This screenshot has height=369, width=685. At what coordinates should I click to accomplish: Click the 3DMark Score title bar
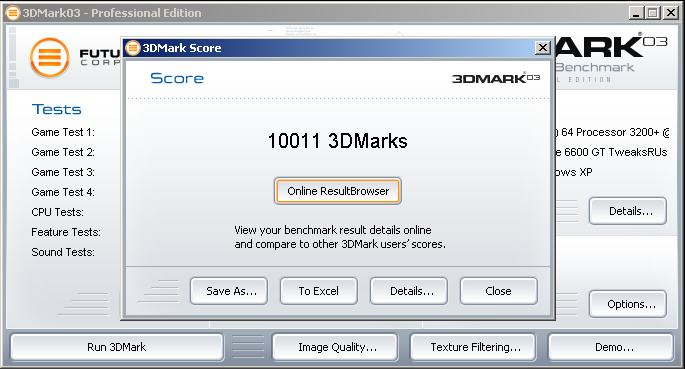[x=338, y=48]
